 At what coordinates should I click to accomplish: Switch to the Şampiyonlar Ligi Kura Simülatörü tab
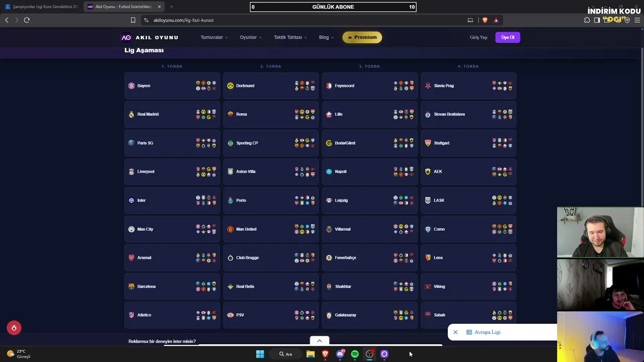pos(41,7)
